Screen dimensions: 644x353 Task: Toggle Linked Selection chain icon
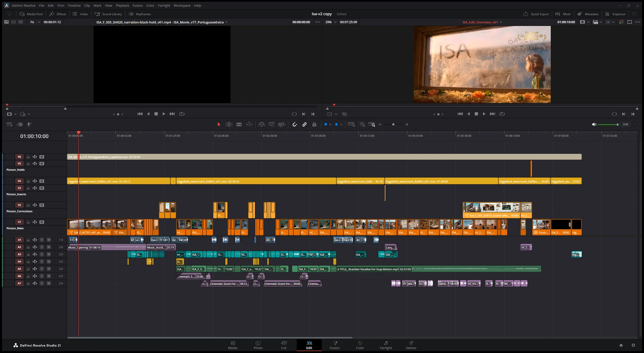click(305, 124)
